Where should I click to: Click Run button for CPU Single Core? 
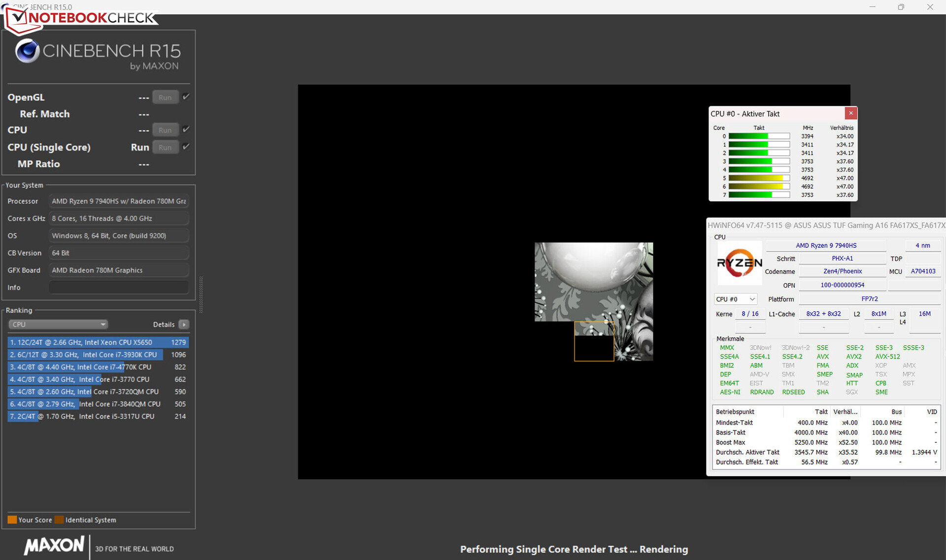(x=165, y=147)
